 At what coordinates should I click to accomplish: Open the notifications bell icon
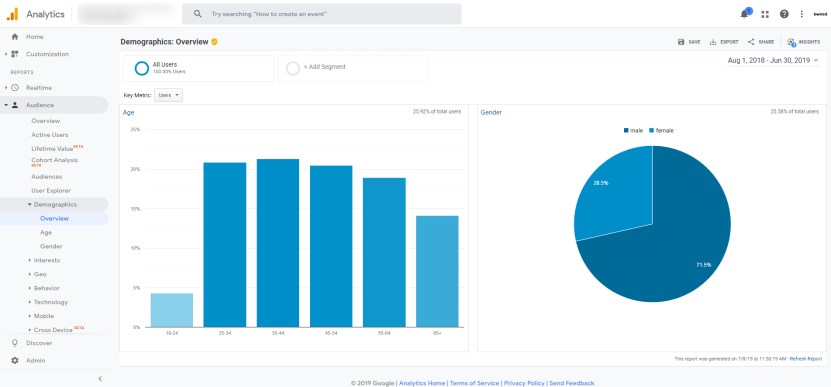[x=745, y=14]
